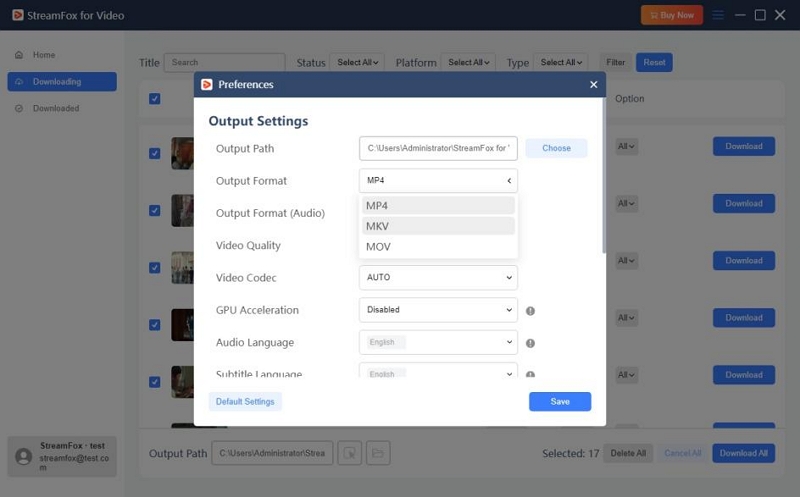The image size is (800, 497).
Task: Toggle the select-all checkbox in list header
Action: 155,98
